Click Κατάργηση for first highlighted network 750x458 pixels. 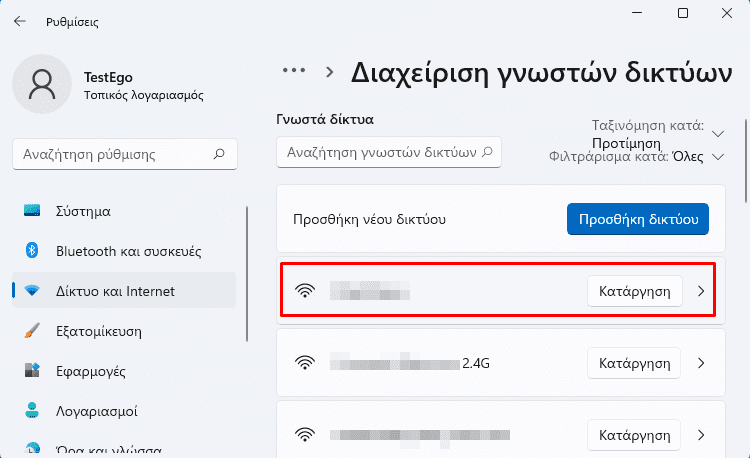coord(634,291)
